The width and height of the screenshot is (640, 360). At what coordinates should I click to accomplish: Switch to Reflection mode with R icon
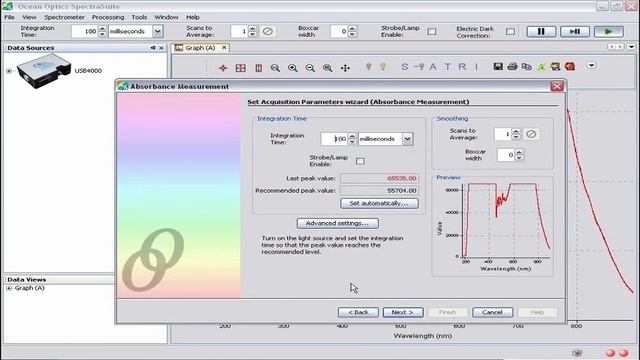pyautogui.click(x=462, y=67)
